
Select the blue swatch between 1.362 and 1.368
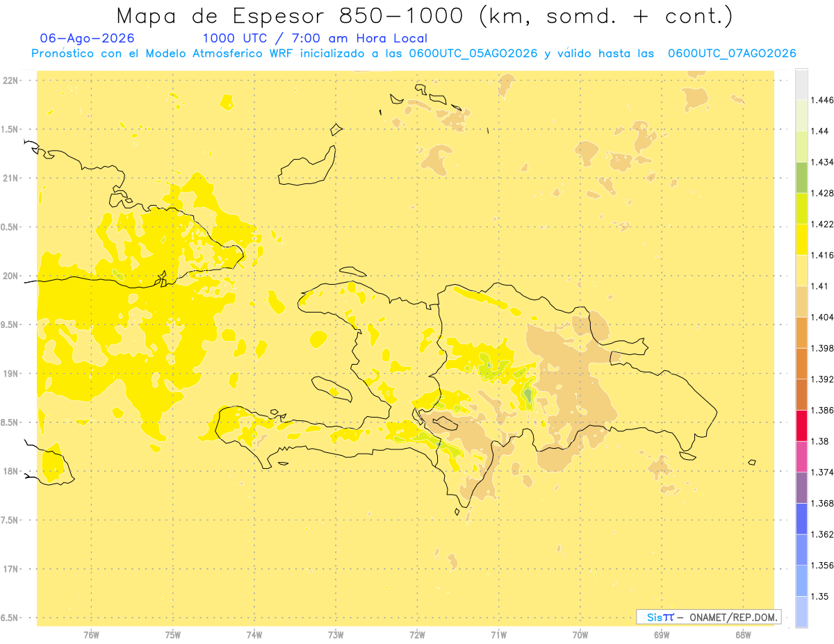tap(801, 519)
